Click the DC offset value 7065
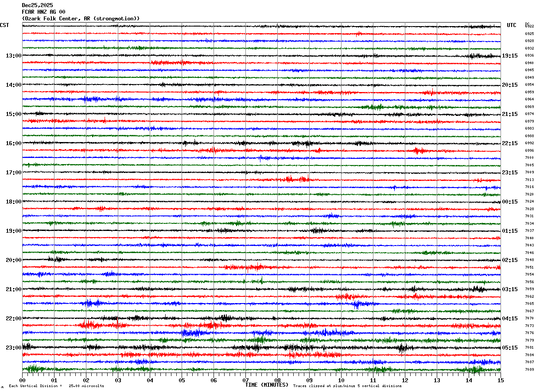 click(529, 304)
